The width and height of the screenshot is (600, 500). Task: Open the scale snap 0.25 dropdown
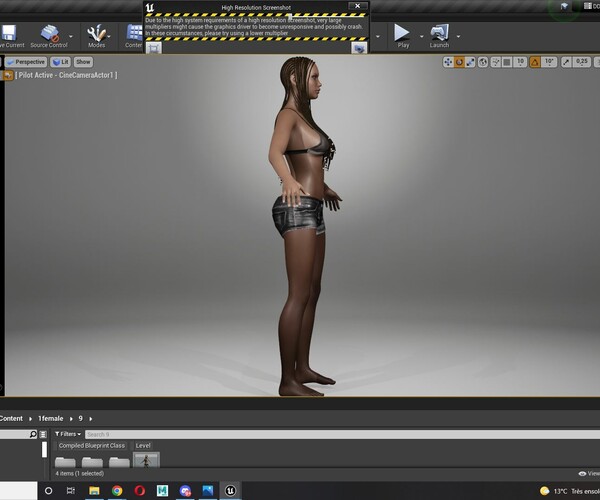582,62
